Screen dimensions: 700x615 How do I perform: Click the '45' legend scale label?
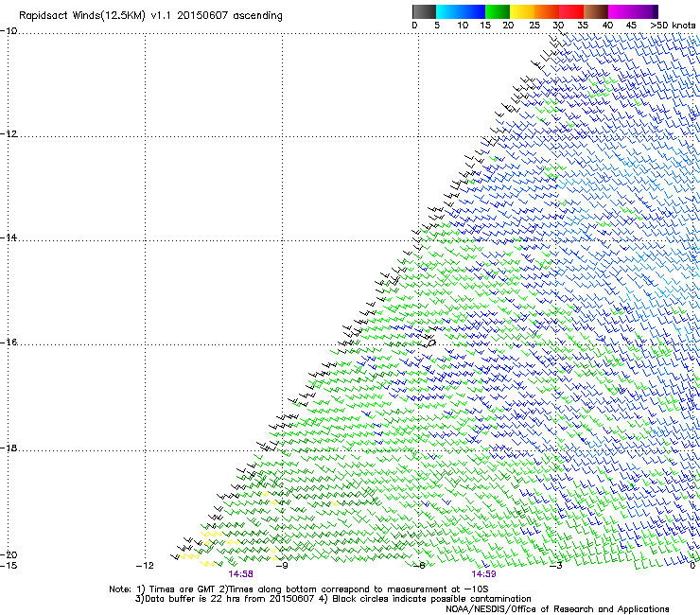[x=631, y=26]
